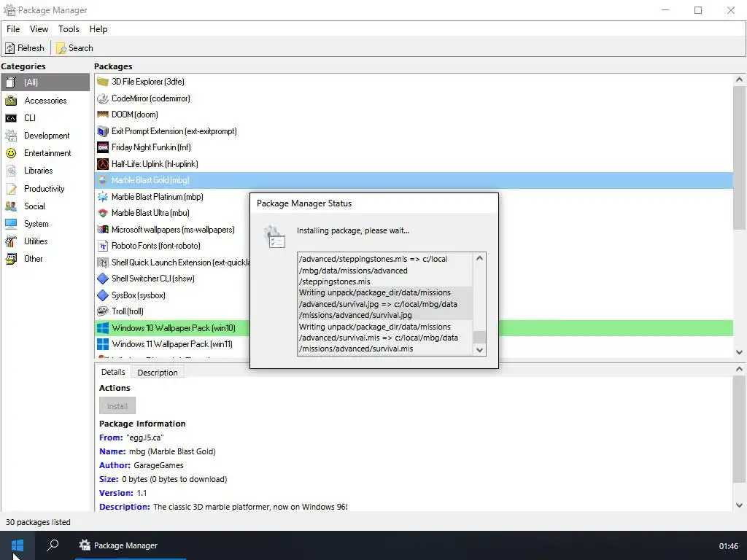Select the Entertainment smiley icon
Viewport: 747px width, 560px height.
tap(11, 153)
